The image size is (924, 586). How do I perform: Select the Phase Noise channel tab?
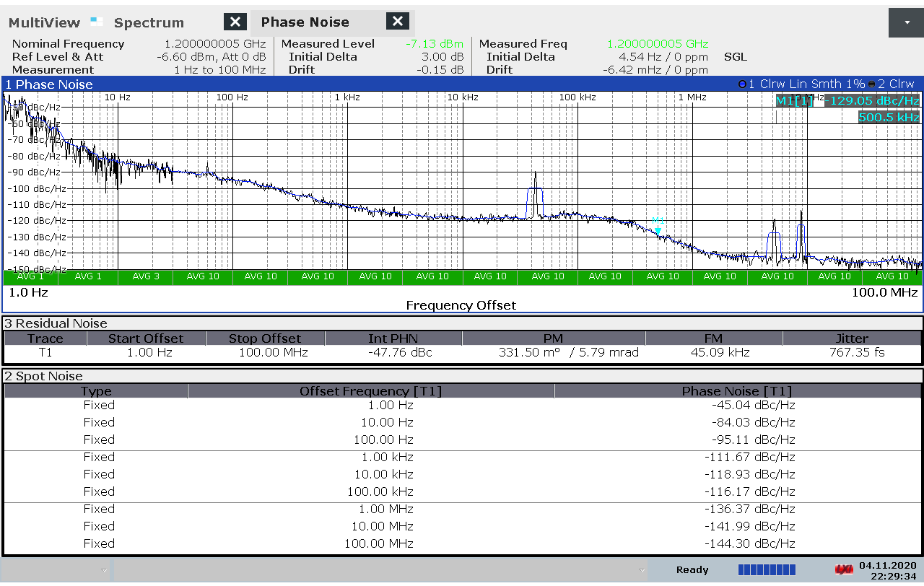[x=305, y=22]
